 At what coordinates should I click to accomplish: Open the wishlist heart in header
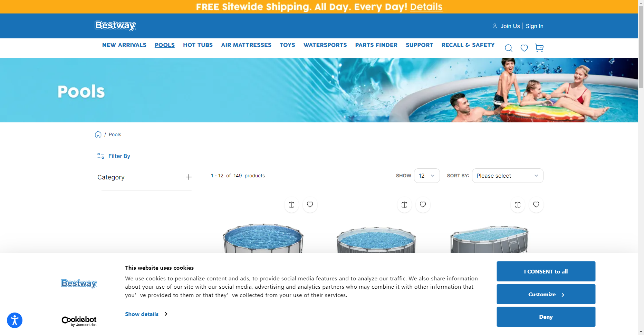524,48
